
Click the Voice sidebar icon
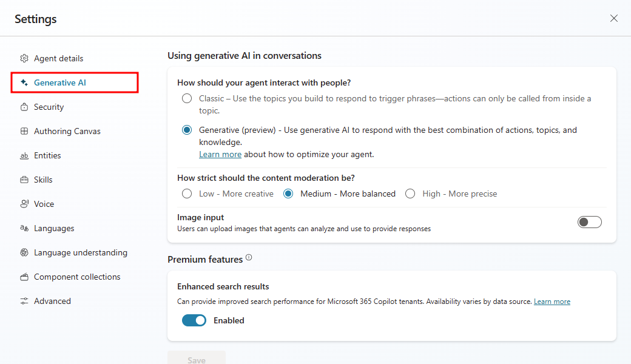24,204
